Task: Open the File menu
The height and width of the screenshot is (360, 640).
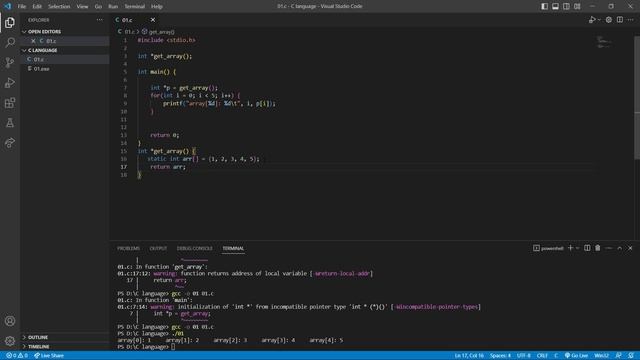Action: pos(22,6)
